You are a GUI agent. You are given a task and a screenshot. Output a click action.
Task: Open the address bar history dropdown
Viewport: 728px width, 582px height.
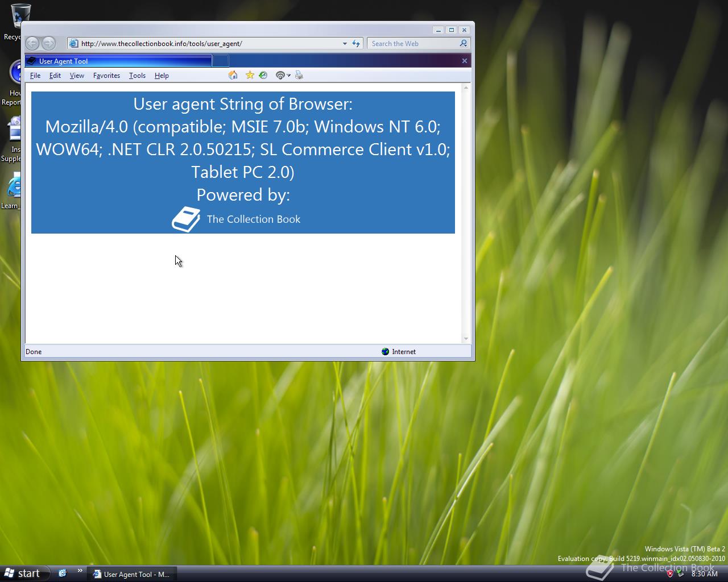pyautogui.click(x=345, y=43)
